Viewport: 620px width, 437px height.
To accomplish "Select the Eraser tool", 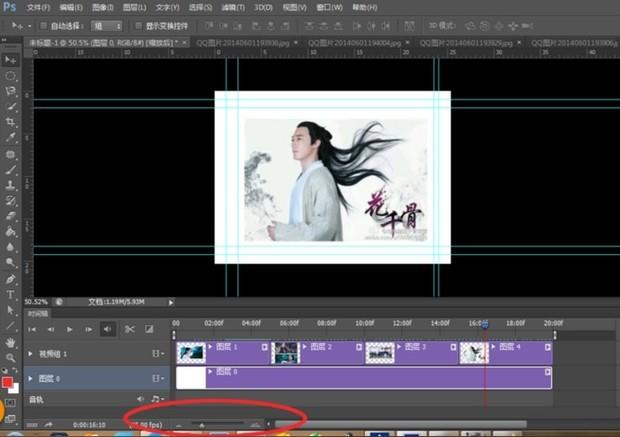I will click(x=11, y=216).
